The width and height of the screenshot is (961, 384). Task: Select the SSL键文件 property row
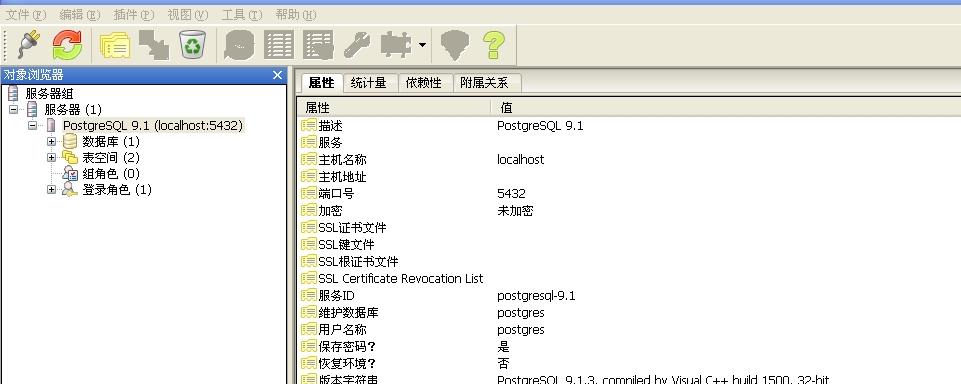point(629,245)
